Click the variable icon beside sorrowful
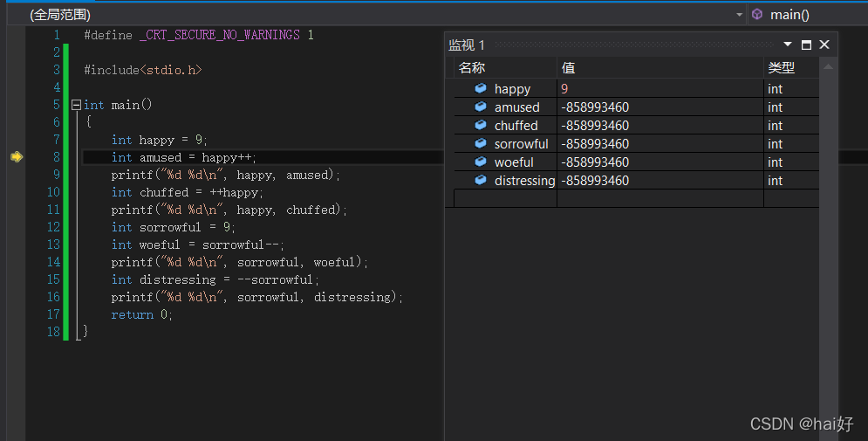This screenshot has width=868, height=441. point(481,143)
